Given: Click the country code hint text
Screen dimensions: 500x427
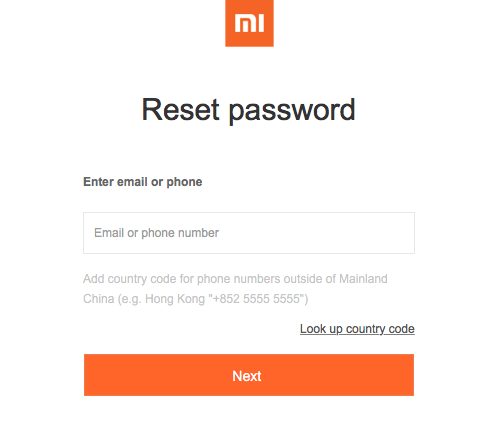Looking at the screenshot, I should (x=235, y=289).
